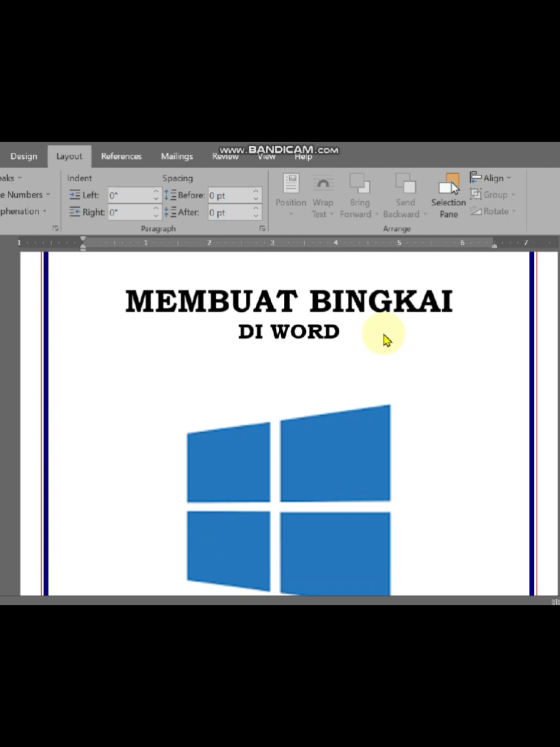Increase Spacing Before using the up stepper
The image size is (560, 747).
coord(255,191)
